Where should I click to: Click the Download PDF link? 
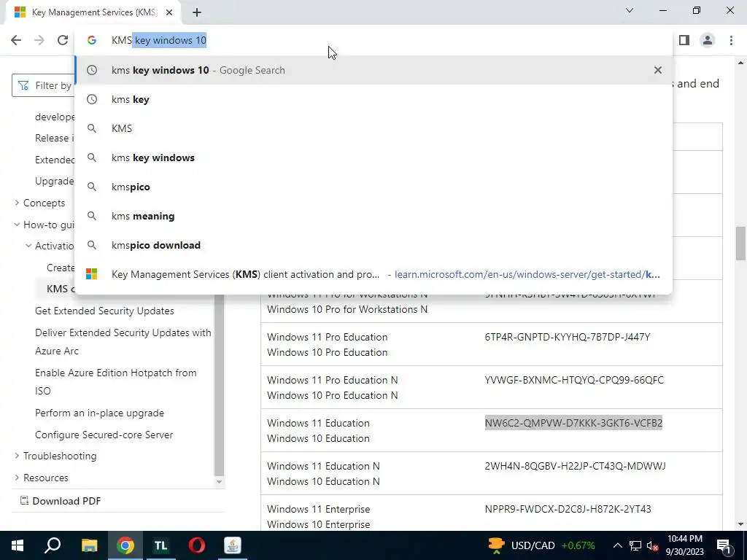60,501
